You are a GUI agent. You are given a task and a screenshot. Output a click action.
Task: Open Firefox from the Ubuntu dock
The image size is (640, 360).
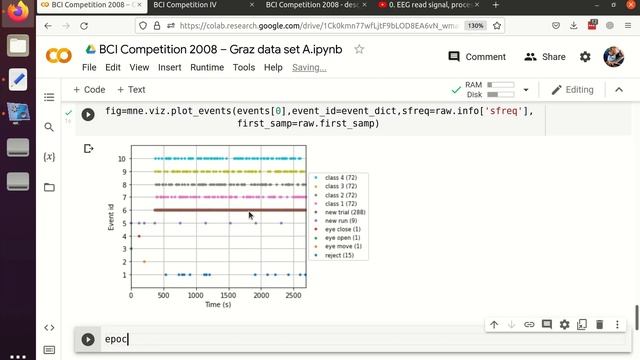(x=18, y=12)
